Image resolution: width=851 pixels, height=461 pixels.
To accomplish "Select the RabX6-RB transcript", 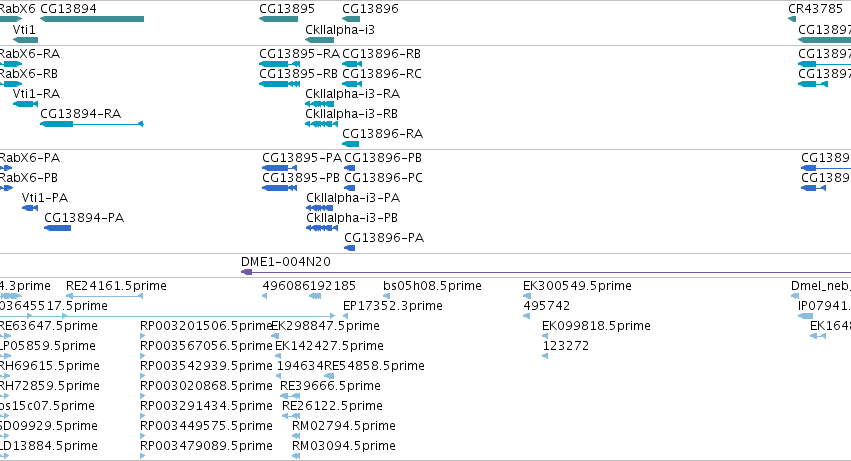I will click(x=11, y=84).
